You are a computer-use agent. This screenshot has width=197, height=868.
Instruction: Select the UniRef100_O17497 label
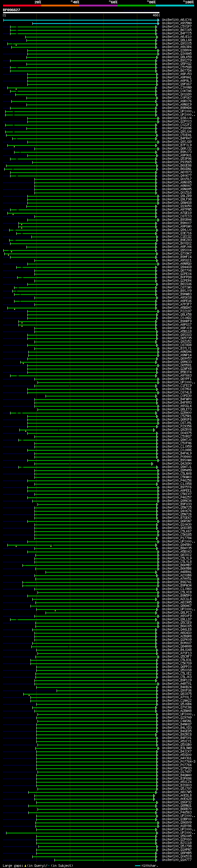click(176, 772)
